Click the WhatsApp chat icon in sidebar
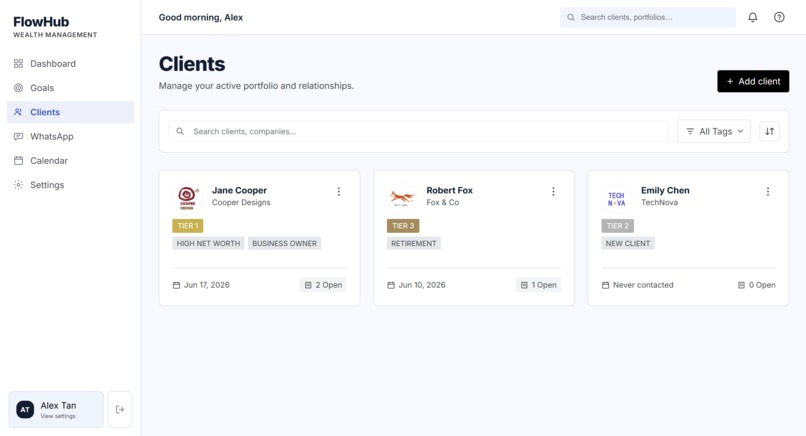Viewport: 806px width, 436px height. [x=19, y=136]
